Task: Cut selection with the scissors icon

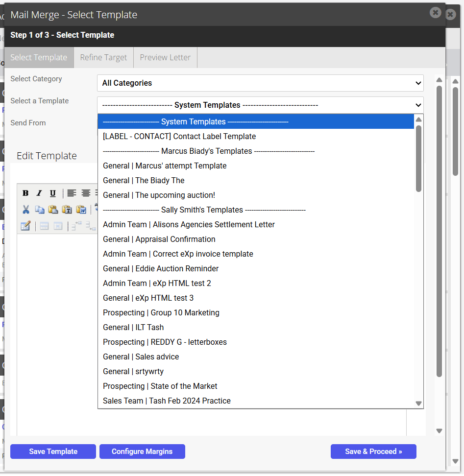Action: tap(26, 210)
